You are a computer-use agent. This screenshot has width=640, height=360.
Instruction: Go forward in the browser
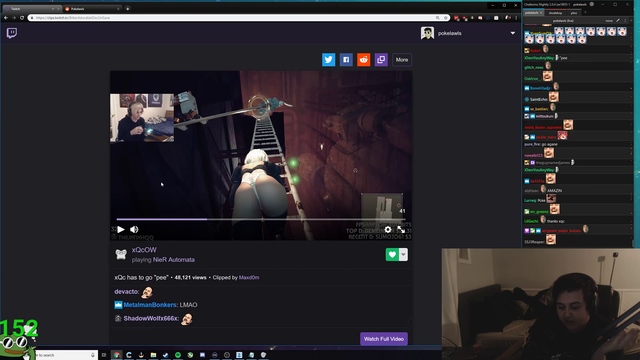(x=14, y=18)
